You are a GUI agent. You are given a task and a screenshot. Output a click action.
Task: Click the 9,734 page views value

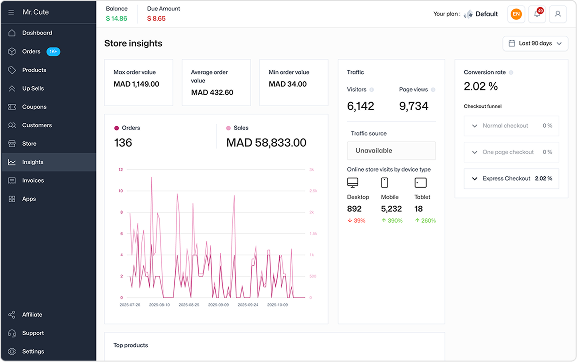[414, 106]
